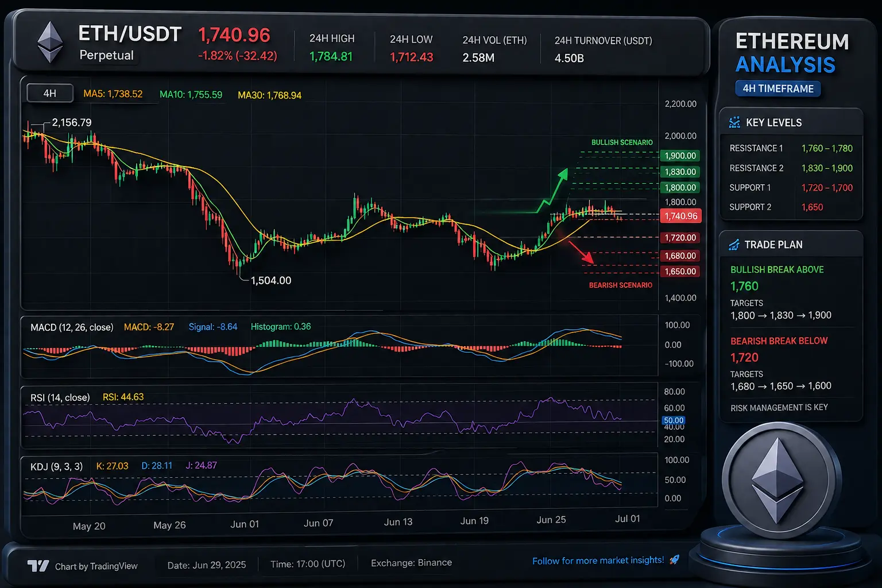Click the Key Levels chart icon
Viewport: 882px width, 588px height.
[734, 122]
